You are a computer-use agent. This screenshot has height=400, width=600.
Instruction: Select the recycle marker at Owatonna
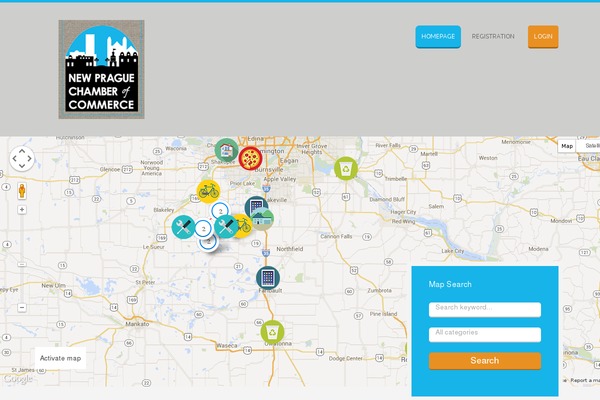pyautogui.click(x=272, y=332)
